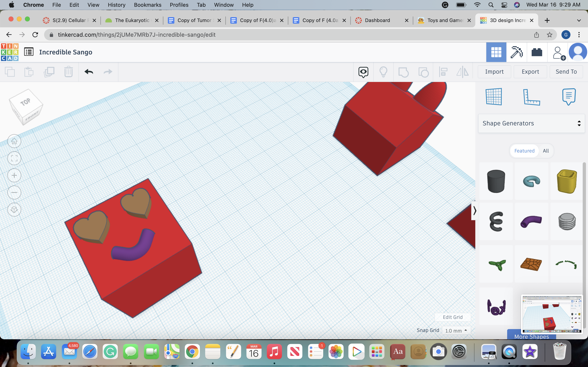Open the Blocks mode pickaxe icon
588x367 pixels.
[516, 52]
